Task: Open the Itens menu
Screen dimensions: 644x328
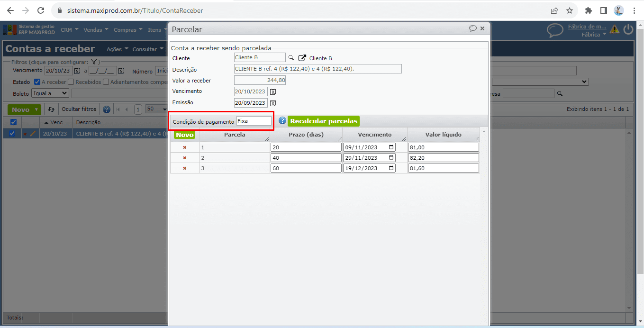Action: [x=157, y=30]
